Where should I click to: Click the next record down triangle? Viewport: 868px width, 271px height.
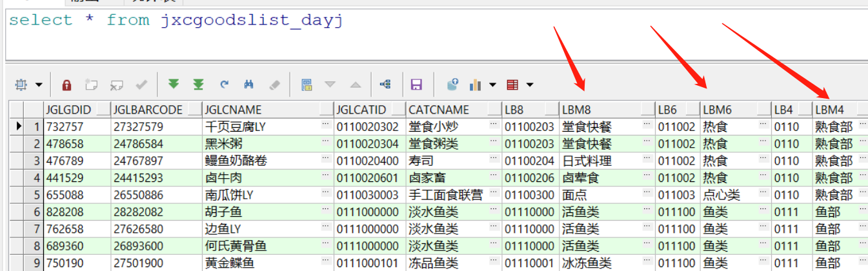pyautogui.click(x=330, y=85)
